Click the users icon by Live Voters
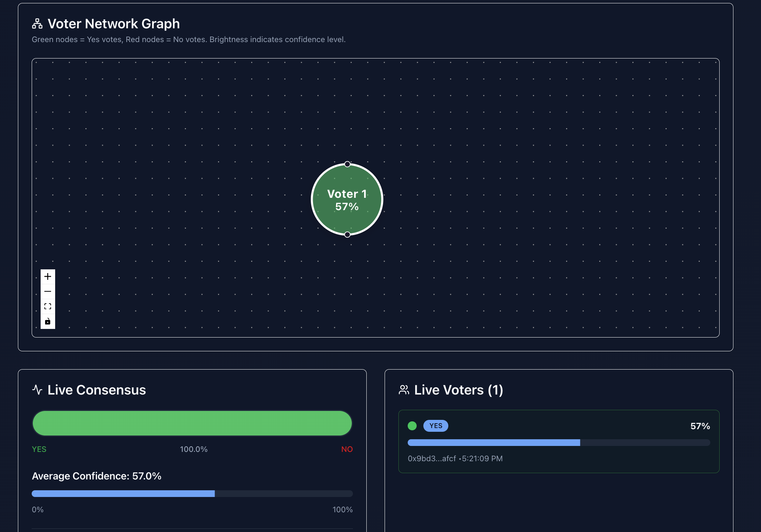The height and width of the screenshot is (532, 761). [x=404, y=390]
